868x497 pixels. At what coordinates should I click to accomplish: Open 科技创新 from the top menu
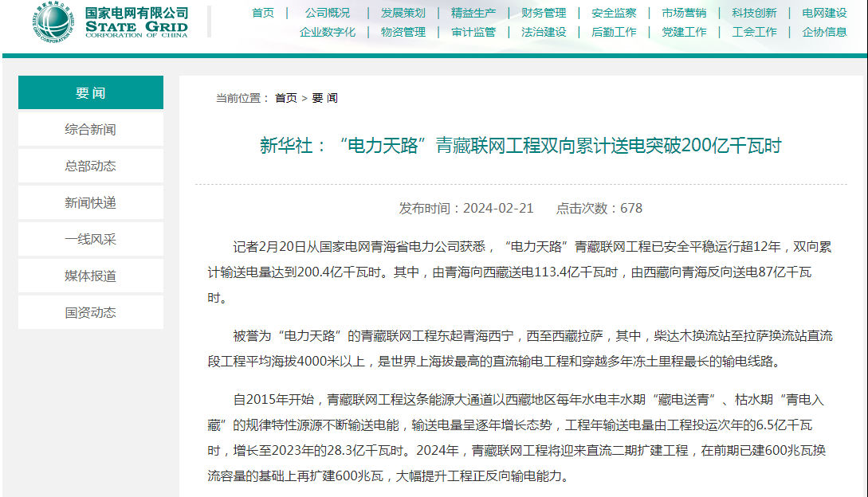754,13
